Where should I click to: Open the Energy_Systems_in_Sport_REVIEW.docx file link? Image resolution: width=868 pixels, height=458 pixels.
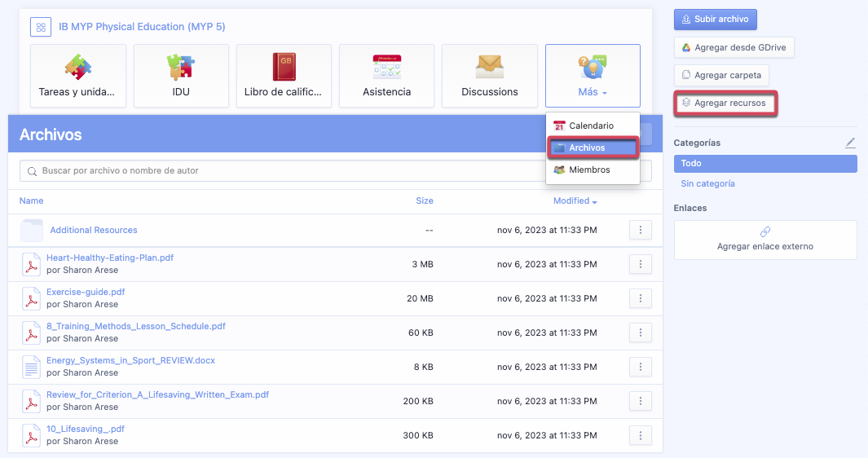130,360
